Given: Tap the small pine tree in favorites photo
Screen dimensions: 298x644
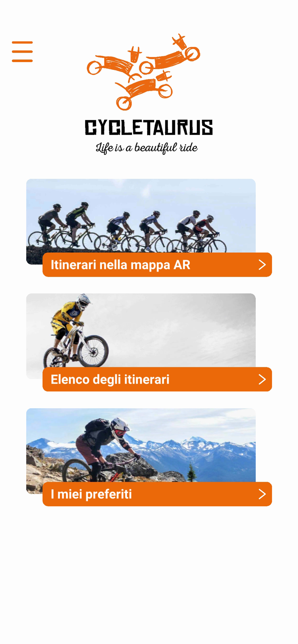Looking at the screenshot, I should click(x=192, y=472).
